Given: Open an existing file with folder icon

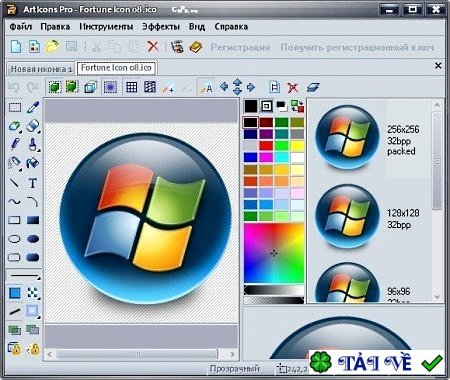Looking at the screenshot, I should (53, 47).
